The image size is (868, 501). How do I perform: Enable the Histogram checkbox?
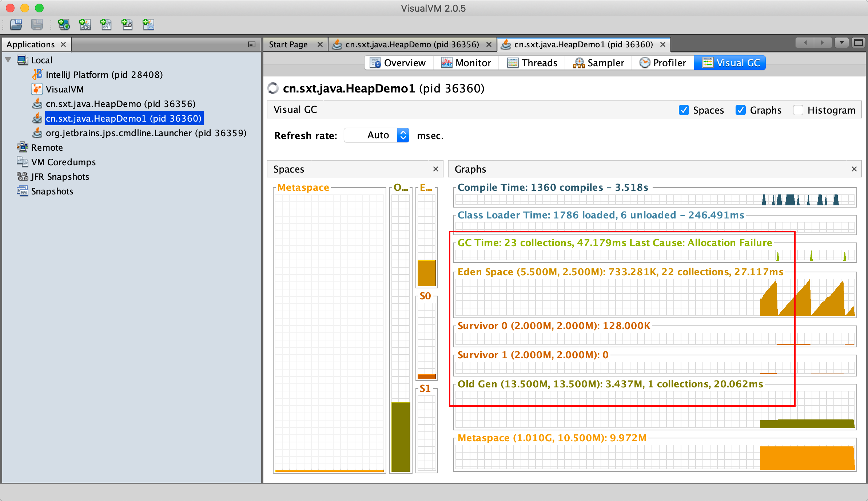[798, 110]
